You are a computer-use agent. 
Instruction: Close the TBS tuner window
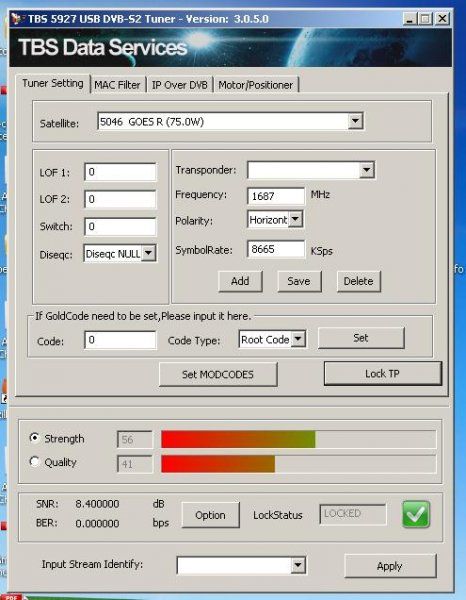click(x=442, y=18)
